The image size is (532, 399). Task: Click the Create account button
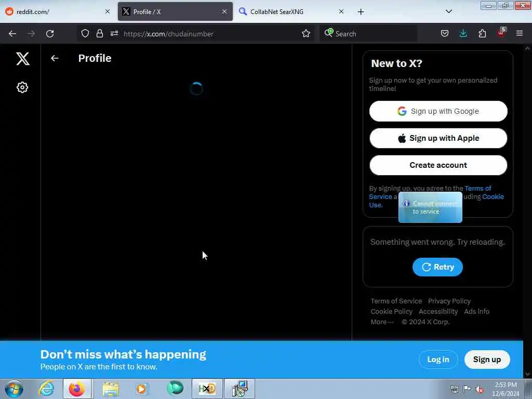pos(438,165)
